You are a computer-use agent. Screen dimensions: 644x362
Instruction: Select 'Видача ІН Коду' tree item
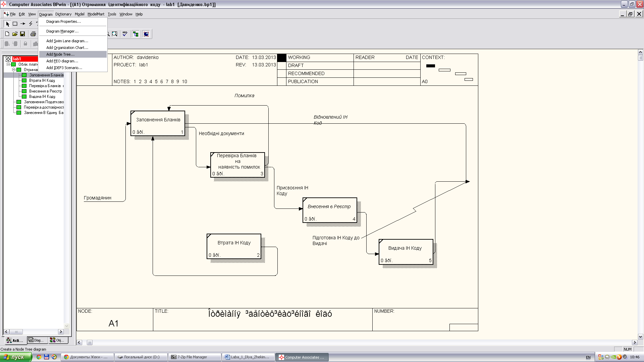[42, 97]
